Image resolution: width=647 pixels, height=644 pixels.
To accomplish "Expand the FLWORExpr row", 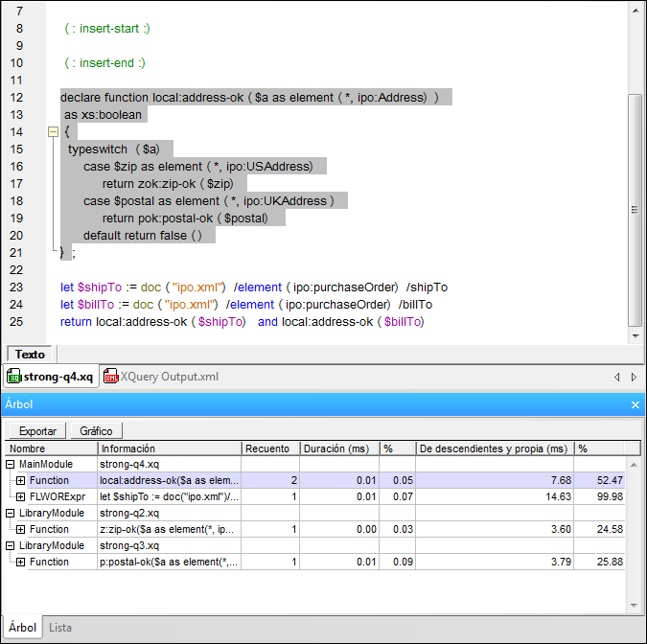I will click(20, 496).
